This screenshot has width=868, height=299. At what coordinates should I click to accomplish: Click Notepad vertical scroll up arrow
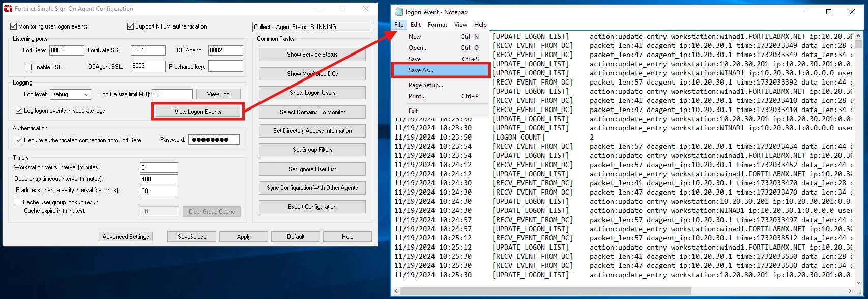tap(859, 36)
